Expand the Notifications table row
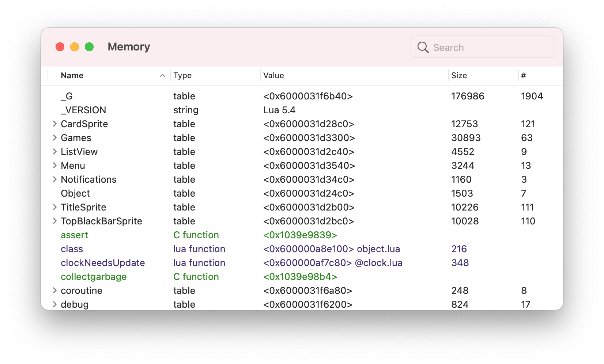 [x=54, y=179]
